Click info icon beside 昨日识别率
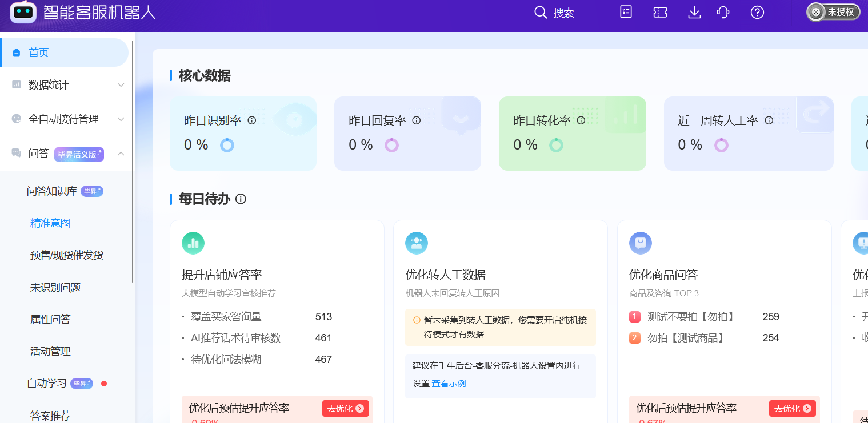 pyautogui.click(x=251, y=120)
